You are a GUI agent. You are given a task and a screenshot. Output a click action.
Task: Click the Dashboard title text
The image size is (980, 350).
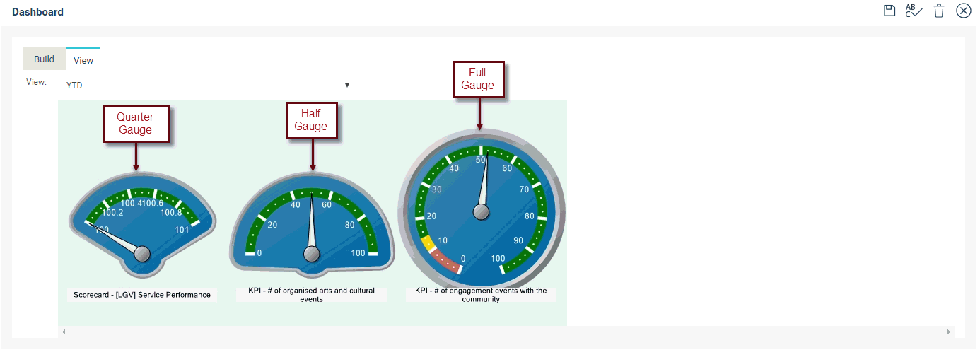point(37,12)
